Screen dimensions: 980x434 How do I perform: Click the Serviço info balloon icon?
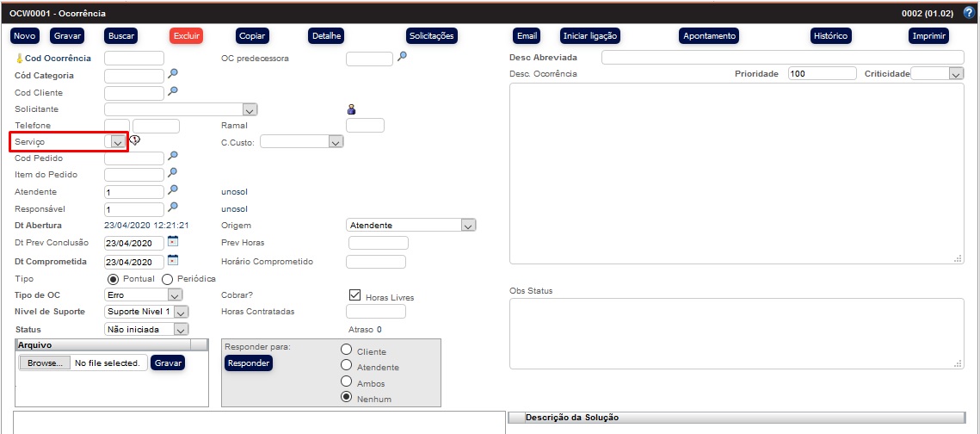tap(134, 141)
